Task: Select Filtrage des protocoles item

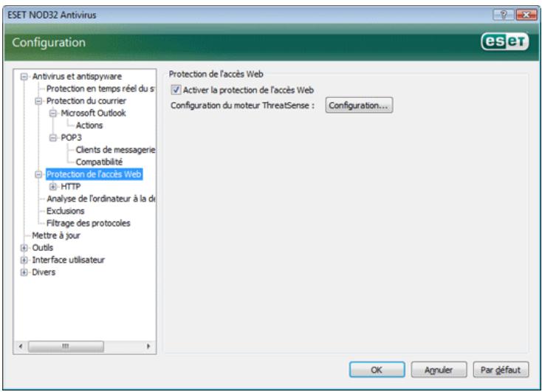Action: (89, 223)
